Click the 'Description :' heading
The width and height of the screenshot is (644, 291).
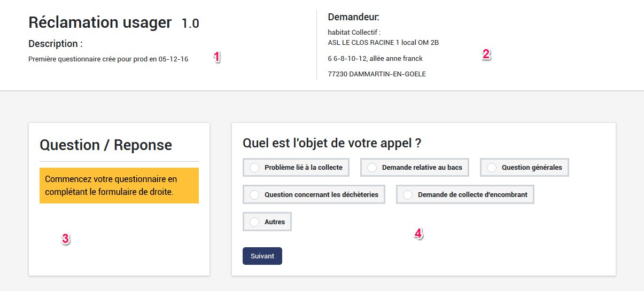click(x=56, y=43)
